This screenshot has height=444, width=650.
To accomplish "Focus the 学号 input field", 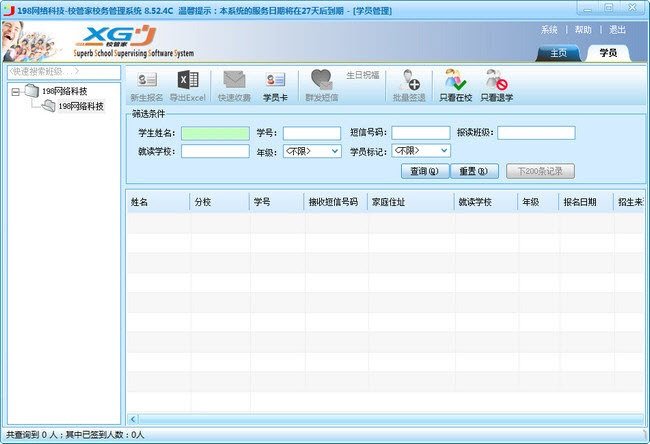I will (312, 133).
